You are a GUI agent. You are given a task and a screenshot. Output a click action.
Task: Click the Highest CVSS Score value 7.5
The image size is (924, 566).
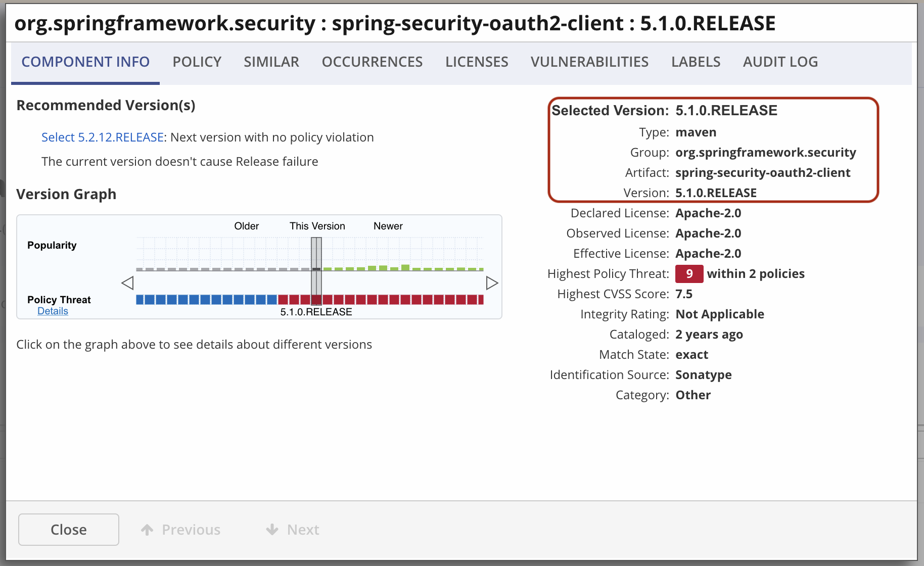click(684, 294)
